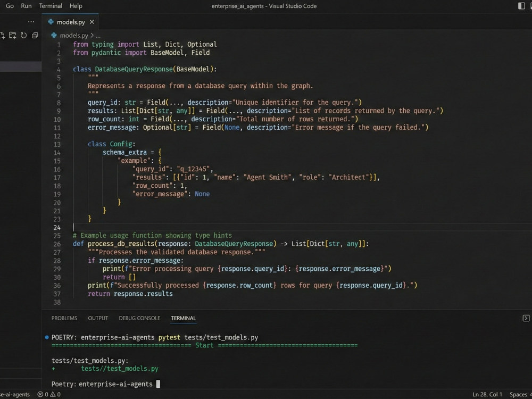Open the Terminal menu in menu bar
Viewport: 532px width, 399px height.
tap(51, 6)
